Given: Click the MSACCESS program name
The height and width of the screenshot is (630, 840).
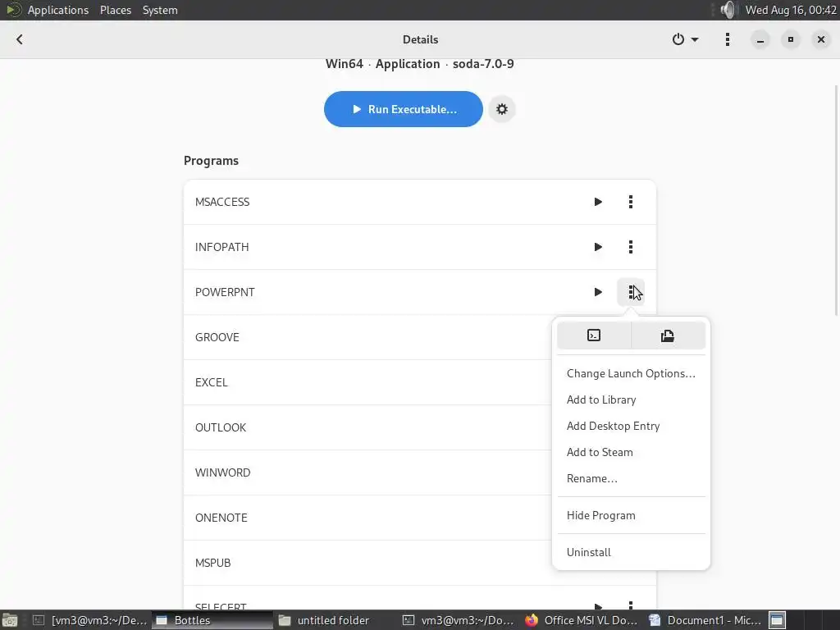Looking at the screenshot, I should (222, 202).
